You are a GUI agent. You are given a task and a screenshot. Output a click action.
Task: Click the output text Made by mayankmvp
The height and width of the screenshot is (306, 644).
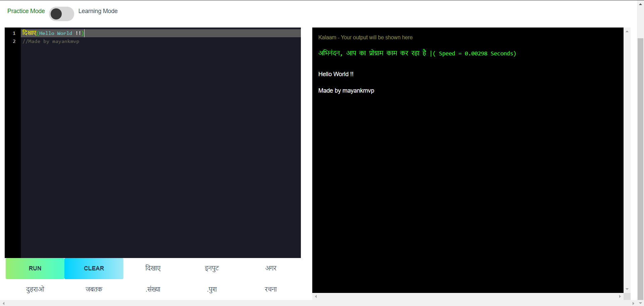click(x=346, y=91)
